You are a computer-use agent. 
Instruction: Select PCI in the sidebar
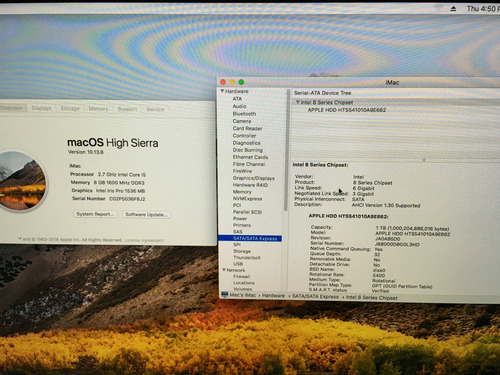[x=237, y=205]
